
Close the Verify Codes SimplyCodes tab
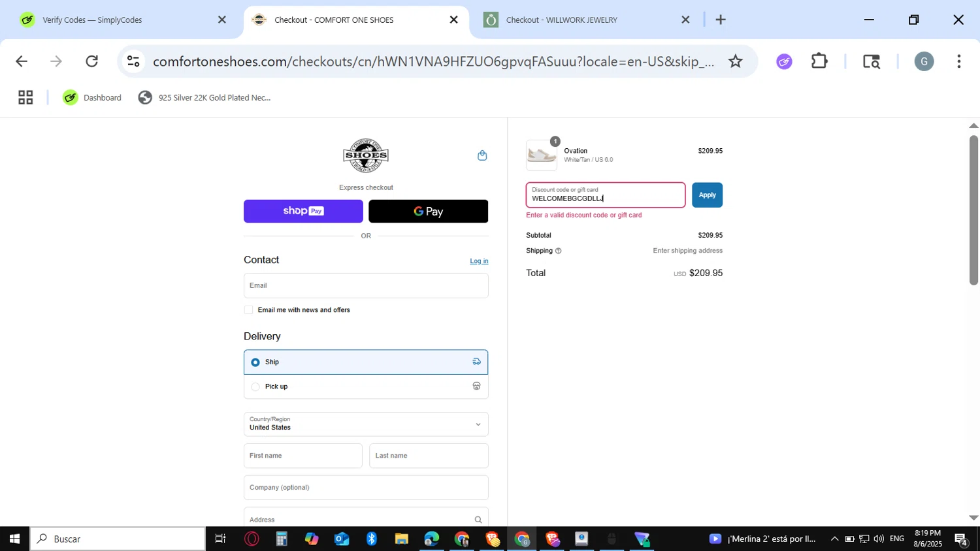coord(222,20)
